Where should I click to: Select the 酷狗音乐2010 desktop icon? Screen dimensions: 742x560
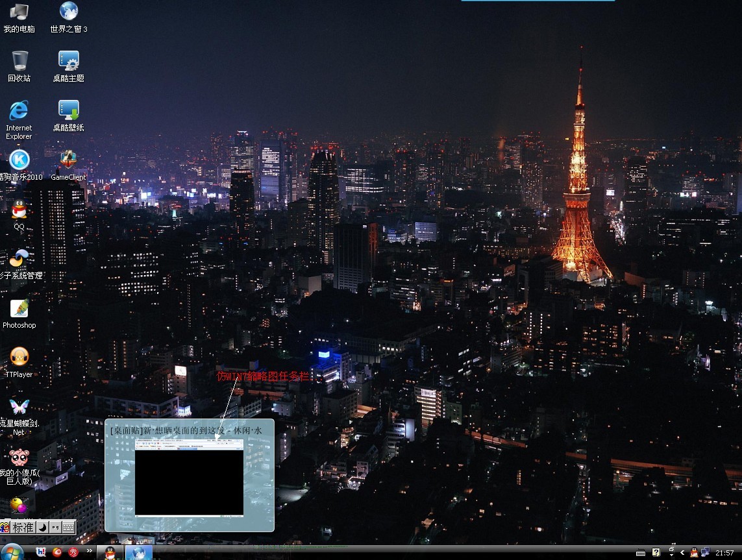pos(20,165)
